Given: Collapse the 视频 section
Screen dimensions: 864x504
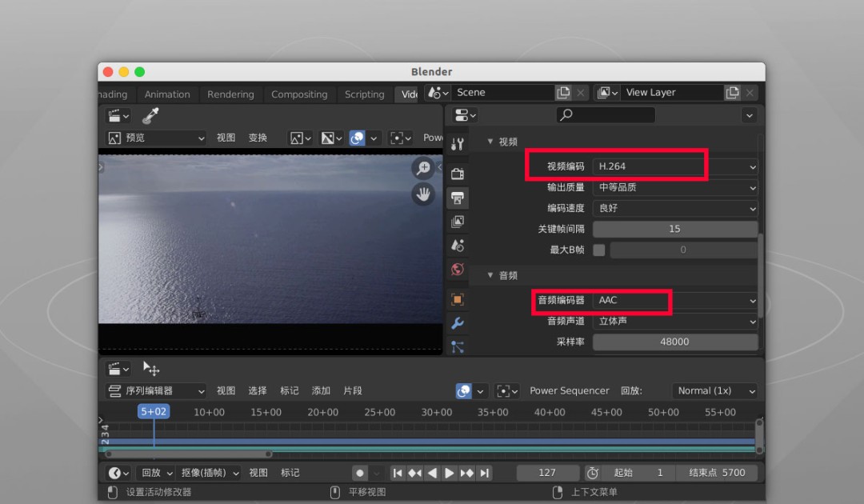Looking at the screenshot, I should click(x=490, y=142).
